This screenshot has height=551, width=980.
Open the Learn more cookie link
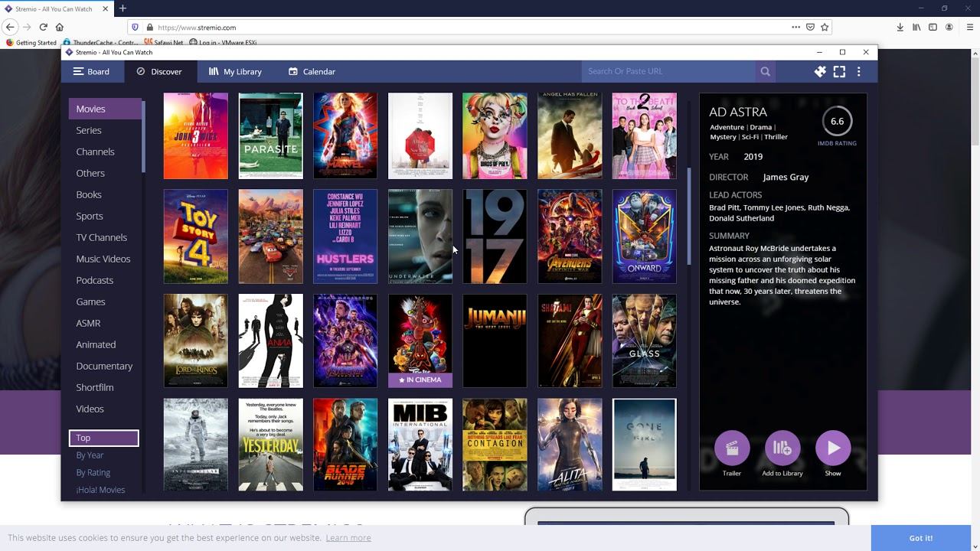coord(348,538)
